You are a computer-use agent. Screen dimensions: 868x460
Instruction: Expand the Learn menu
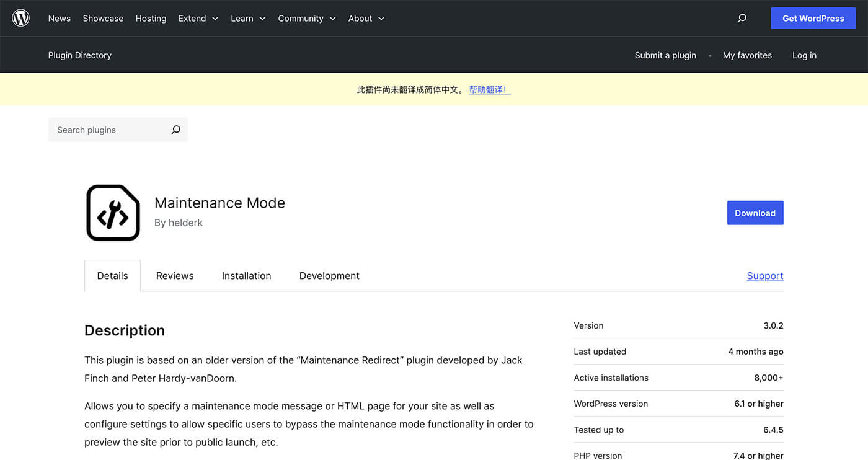[x=248, y=19]
